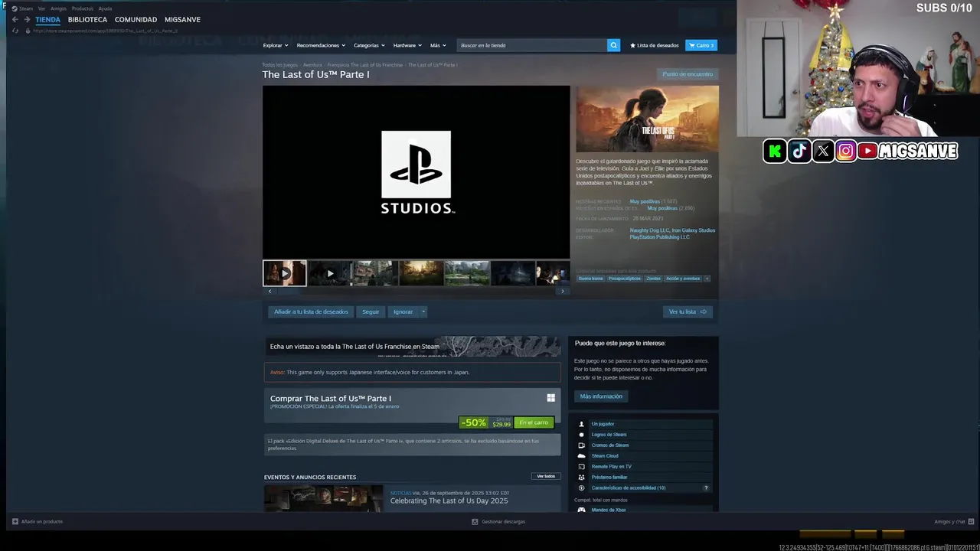Click the PlayStation Publishing LLC editor link

(660, 237)
